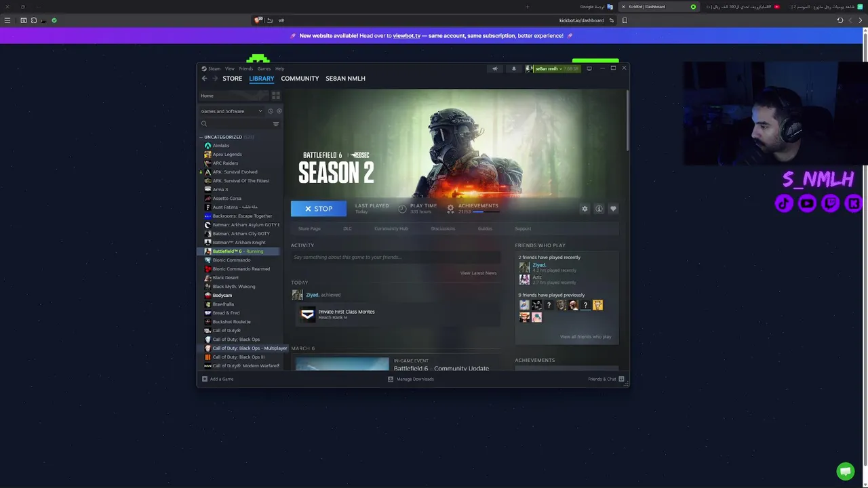
Task: Open Games and Software filter dropdown
Action: click(232, 111)
